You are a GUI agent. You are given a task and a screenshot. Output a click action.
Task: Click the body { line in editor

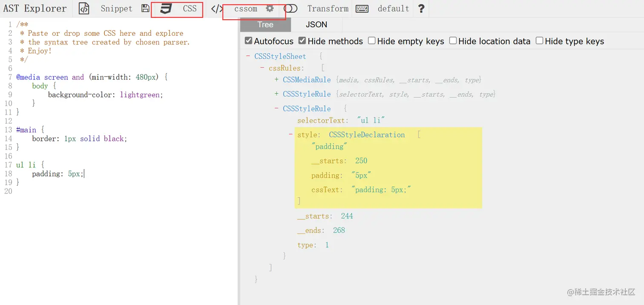pyautogui.click(x=44, y=86)
